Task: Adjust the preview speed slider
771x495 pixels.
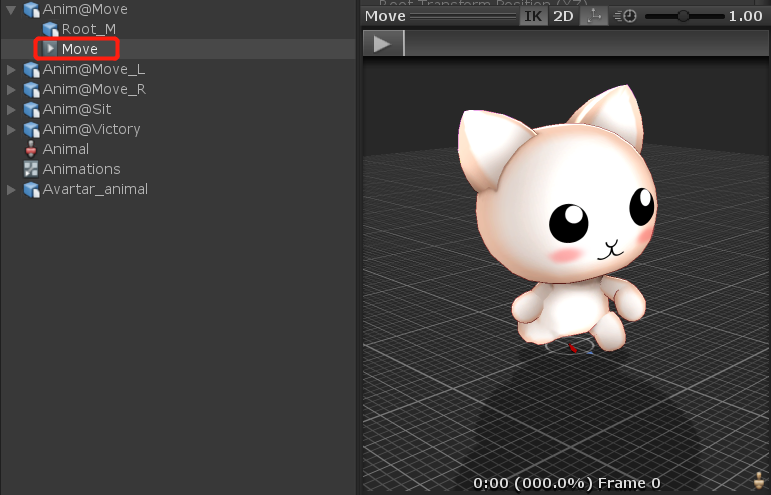Action: click(684, 16)
